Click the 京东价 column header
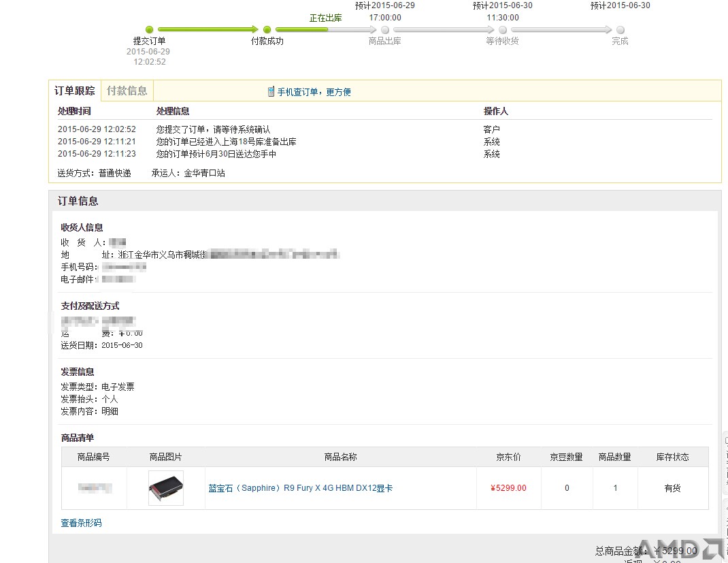 point(508,457)
